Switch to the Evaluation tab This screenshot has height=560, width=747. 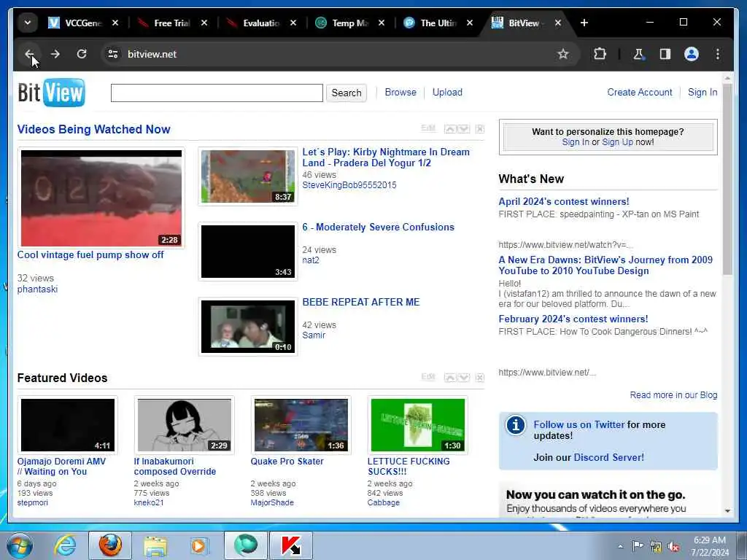click(253, 23)
